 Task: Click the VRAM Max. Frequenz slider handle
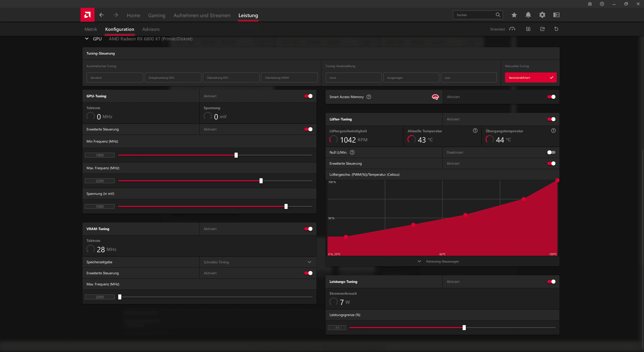click(120, 297)
